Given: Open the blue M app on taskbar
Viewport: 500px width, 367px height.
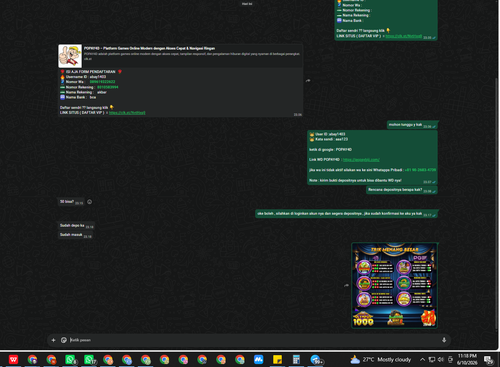Looking at the screenshot, I should point(259,360).
